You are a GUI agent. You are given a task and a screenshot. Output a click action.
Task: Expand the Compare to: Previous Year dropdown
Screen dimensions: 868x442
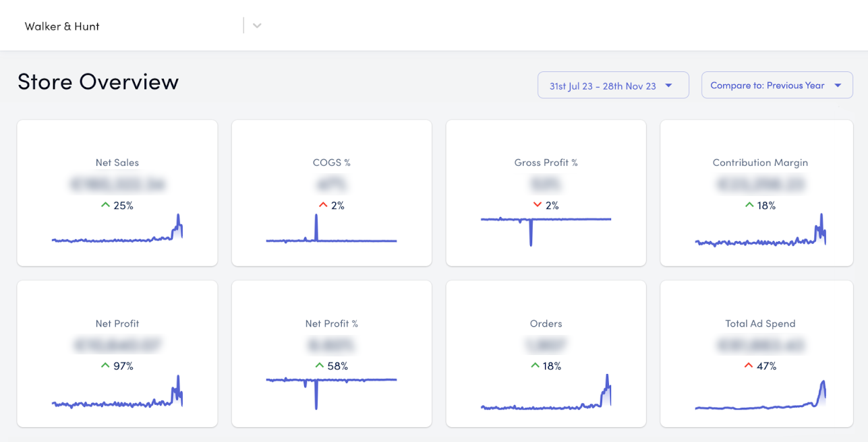pos(776,86)
